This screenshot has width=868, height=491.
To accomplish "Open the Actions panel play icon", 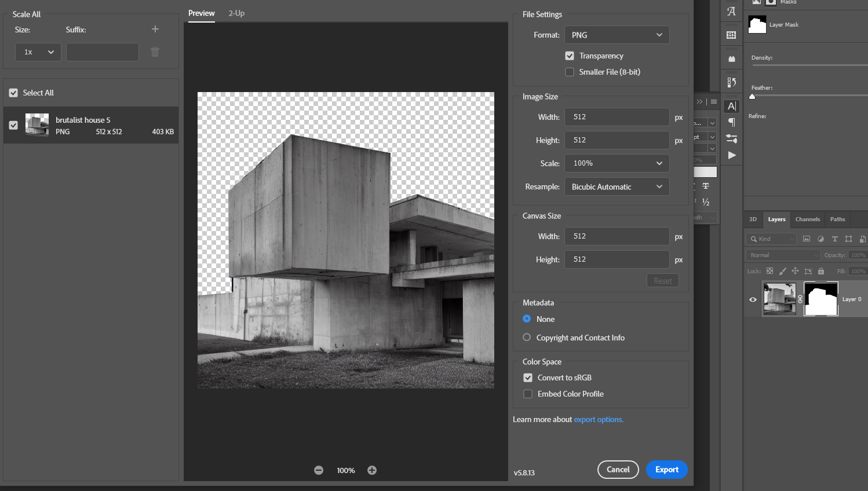I will [732, 155].
